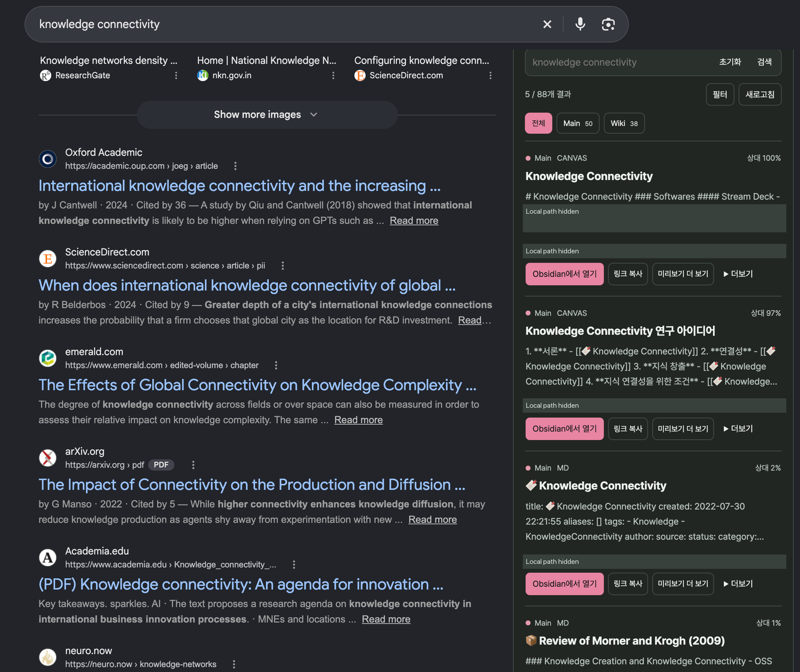Open the Knowledge Connectivity canvas in Obsidian
Image resolution: width=800 pixels, height=672 pixels.
[564, 274]
